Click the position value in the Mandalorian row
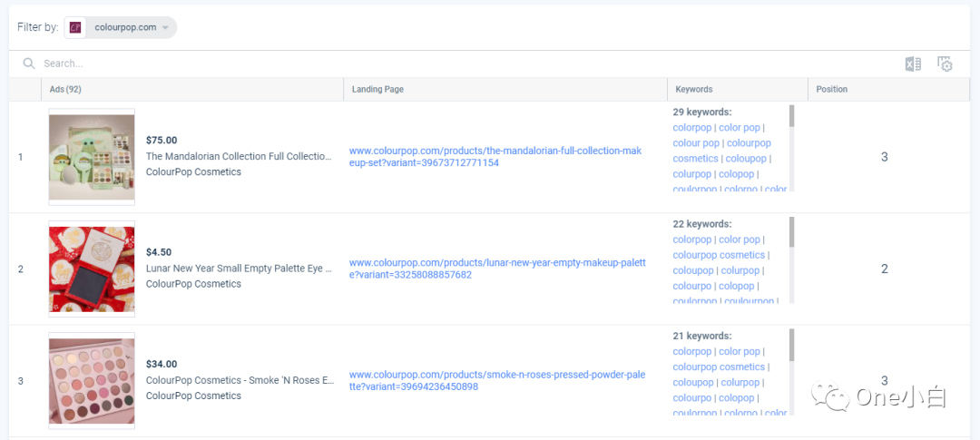This screenshot has height=440, width=980. (885, 157)
